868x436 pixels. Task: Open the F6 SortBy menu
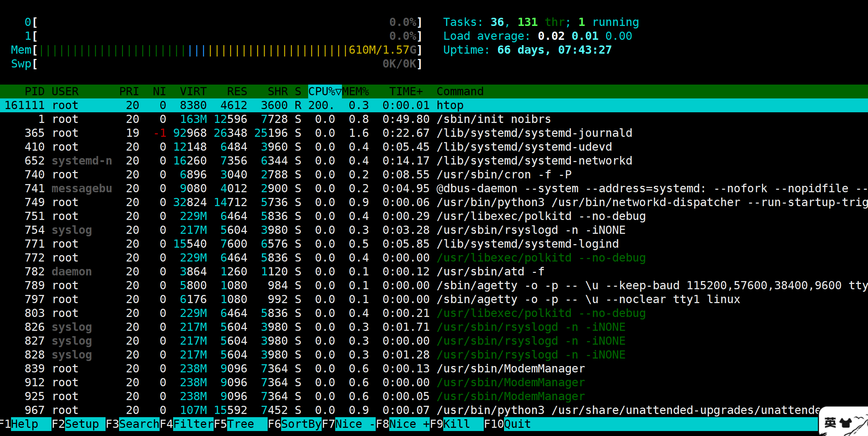point(301,424)
